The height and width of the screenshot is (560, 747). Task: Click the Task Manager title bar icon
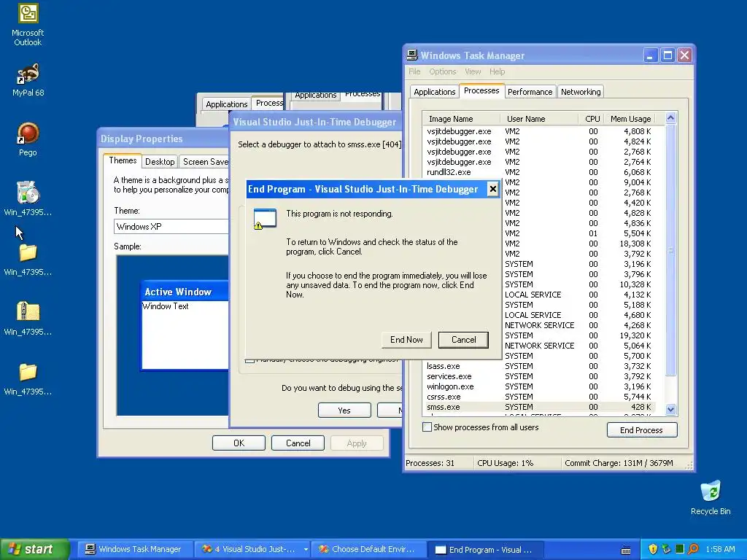click(412, 55)
